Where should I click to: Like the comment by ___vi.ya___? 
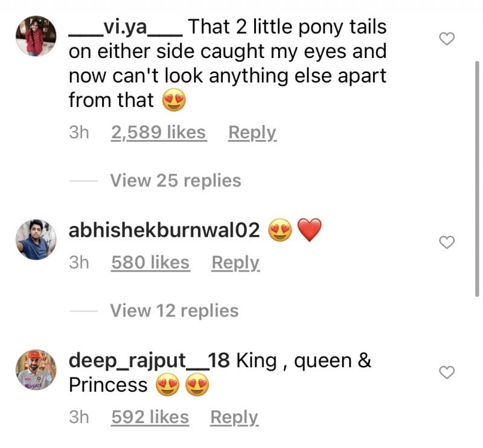(x=446, y=40)
